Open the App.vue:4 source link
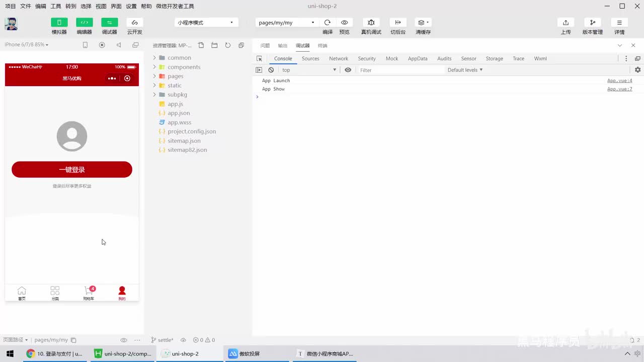This screenshot has width=644, height=362. (619, 80)
